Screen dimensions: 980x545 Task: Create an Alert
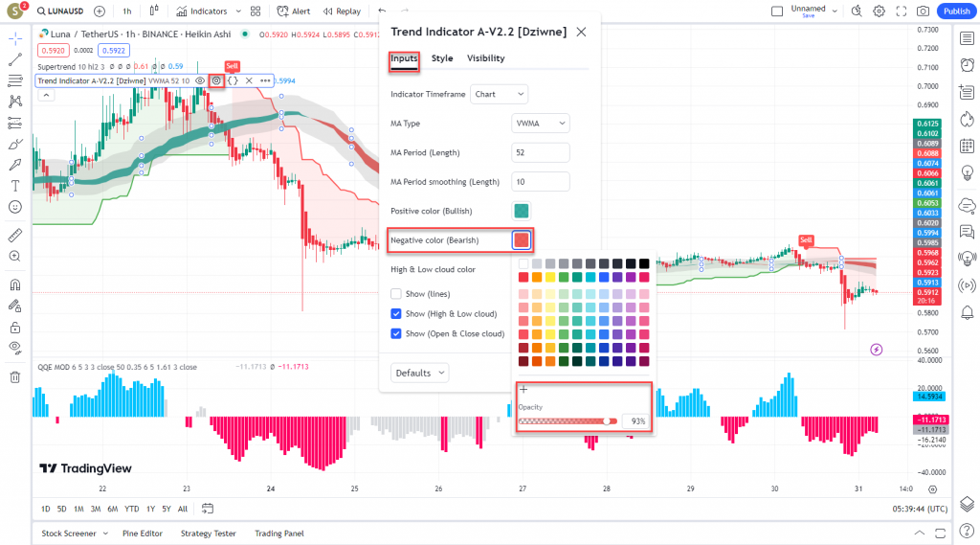click(294, 11)
